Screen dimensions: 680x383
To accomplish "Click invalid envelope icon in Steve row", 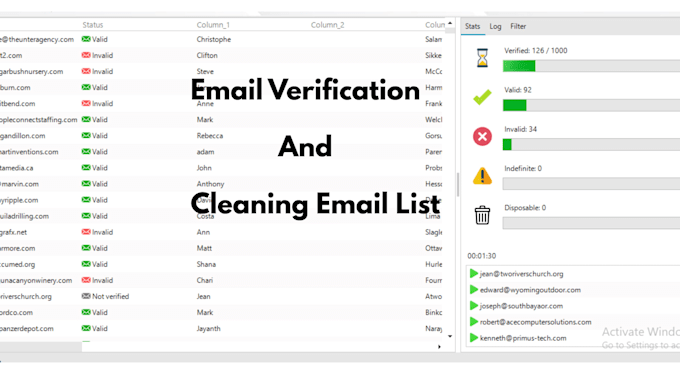I will click(86, 71).
